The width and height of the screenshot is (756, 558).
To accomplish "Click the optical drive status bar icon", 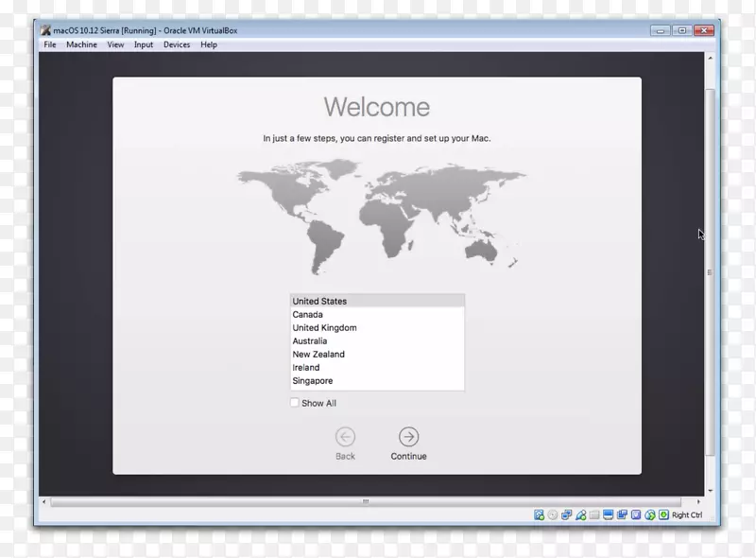I will click(553, 515).
